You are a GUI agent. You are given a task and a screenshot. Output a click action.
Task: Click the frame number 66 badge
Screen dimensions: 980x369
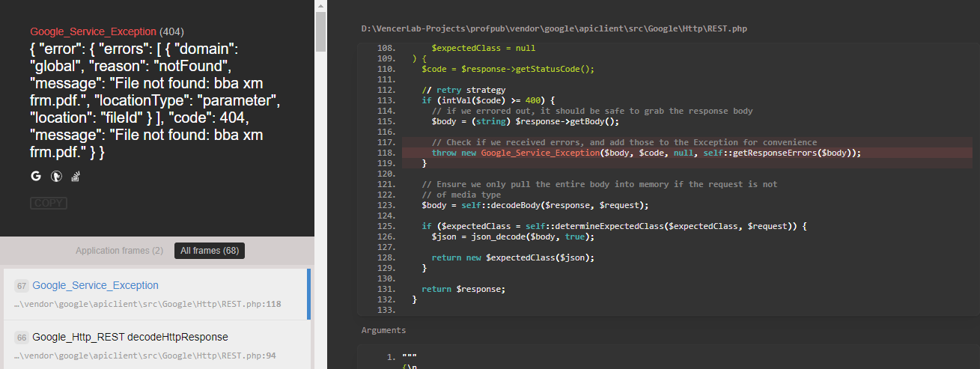pyautogui.click(x=22, y=338)
